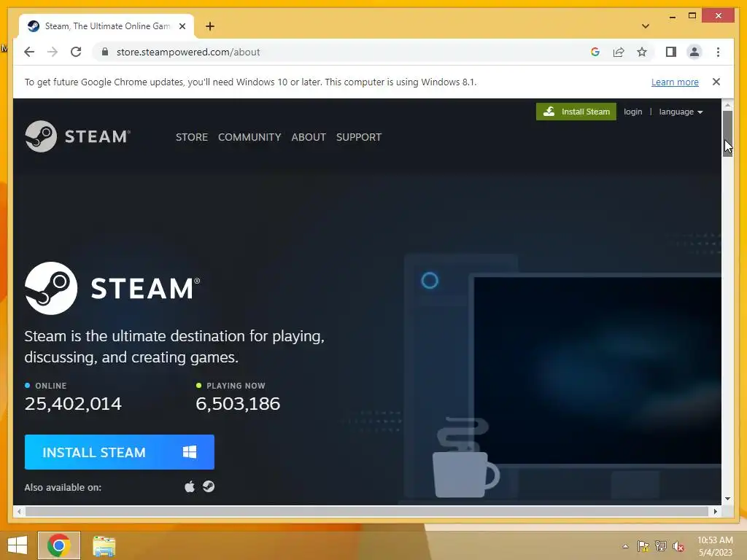The image size is (747, 560).
Task: Click the page scroll down arrow
Action: coord(727,499)
